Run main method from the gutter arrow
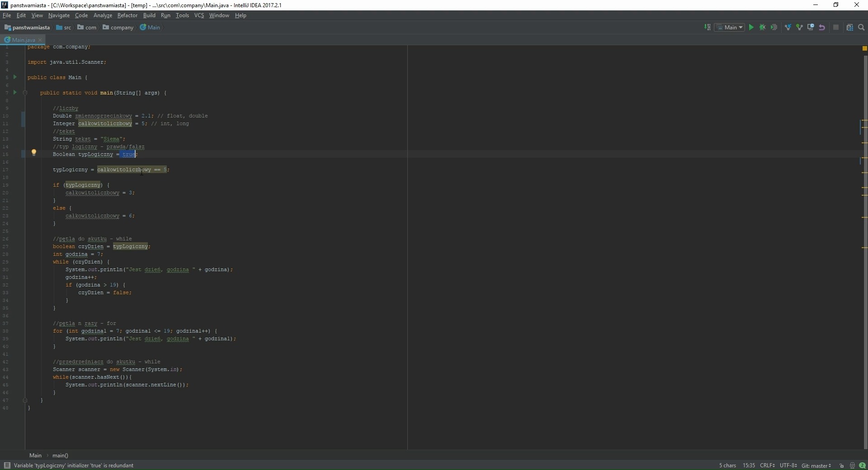 coord(15,93)
